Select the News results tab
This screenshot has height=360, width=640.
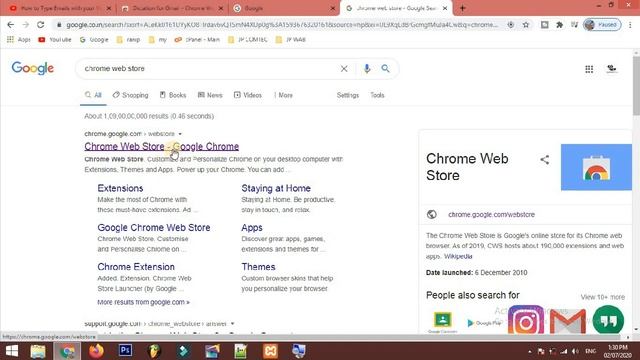[210, 95]
